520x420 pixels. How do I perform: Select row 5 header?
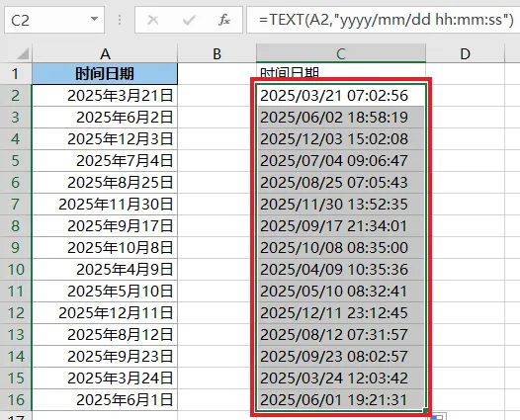[x=16, y=161]
